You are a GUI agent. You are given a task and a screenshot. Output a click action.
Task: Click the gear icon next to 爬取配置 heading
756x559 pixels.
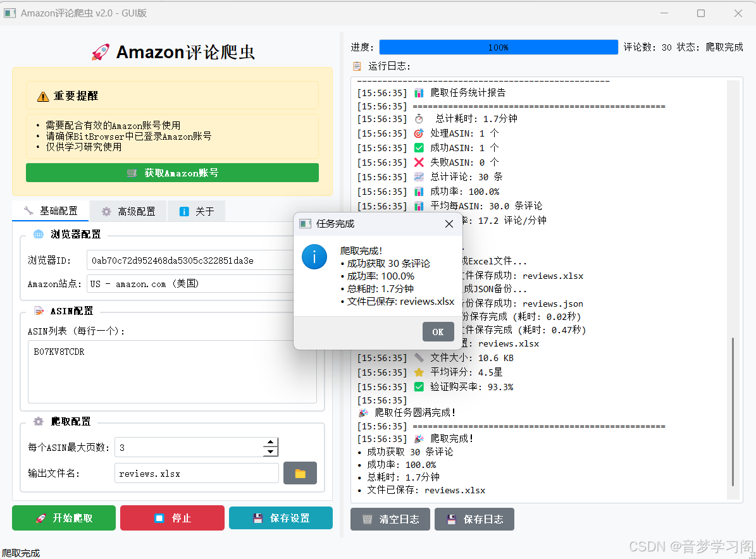(x=37, y=421)
